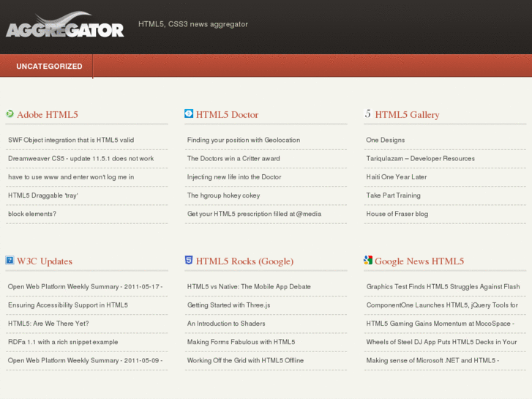The width and height of the screenshot is (532, 399).
Task: Click the W3C Updates feed favicon
Action: click(10, 260)
